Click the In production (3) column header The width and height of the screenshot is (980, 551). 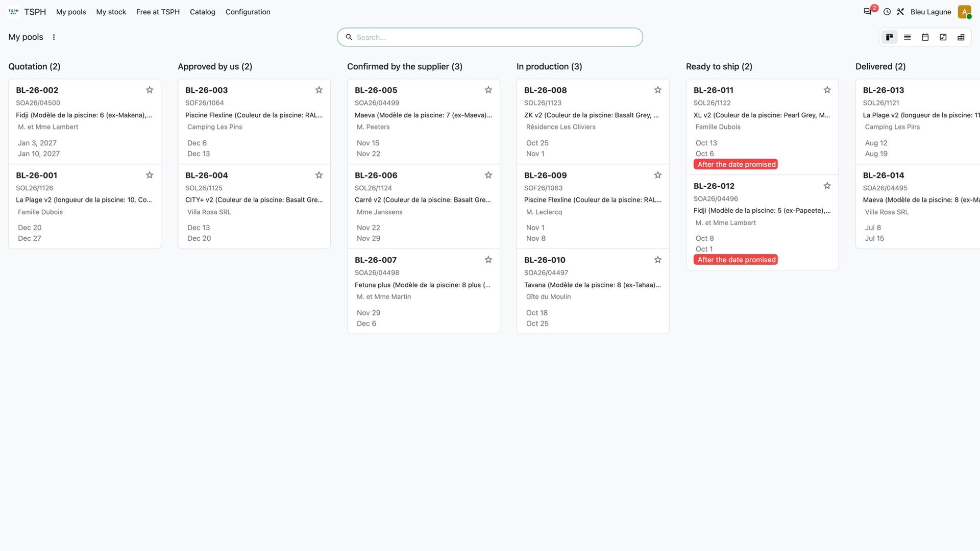[x=549, y=66]
